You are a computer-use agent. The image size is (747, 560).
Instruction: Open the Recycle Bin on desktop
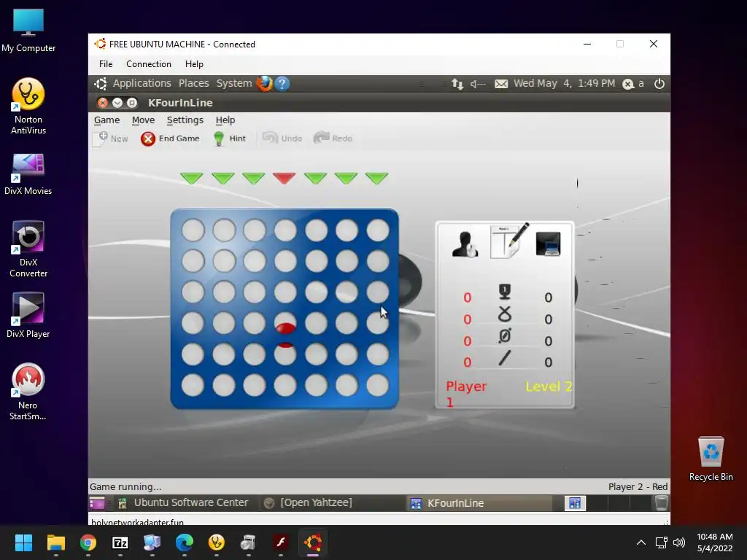point(711,459)
